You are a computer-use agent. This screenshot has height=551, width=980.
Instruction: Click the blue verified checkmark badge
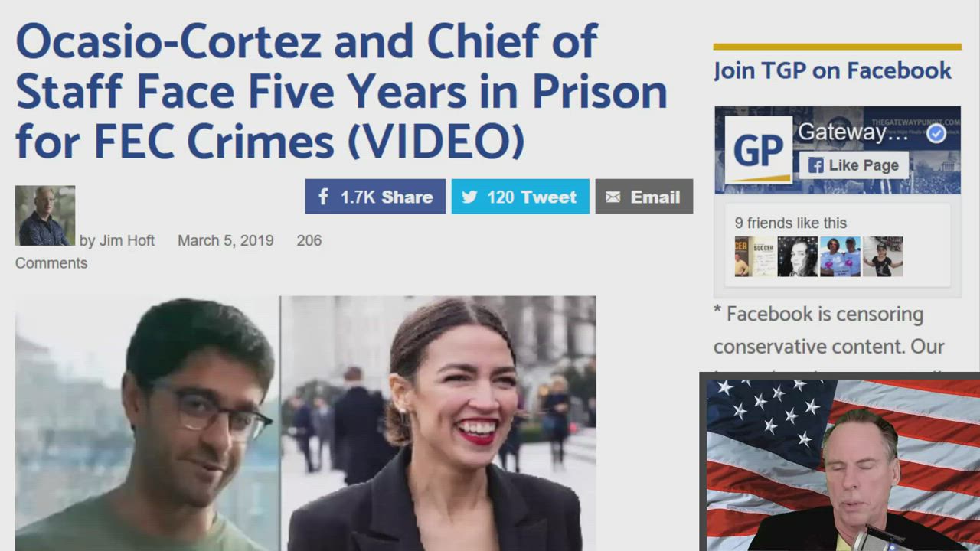click(936, 134)
